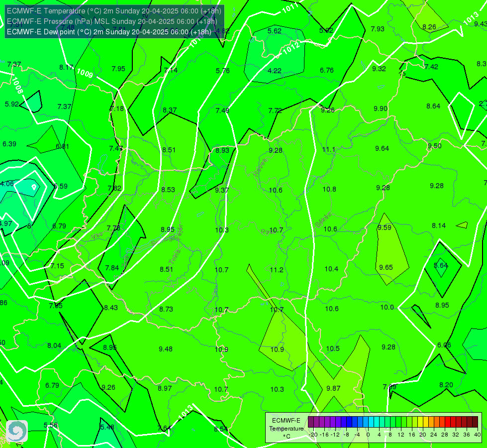Click the 8.20 temperature value
This screenshot has height=448, width=487.
pyautogui.click(x=446, y=385)
